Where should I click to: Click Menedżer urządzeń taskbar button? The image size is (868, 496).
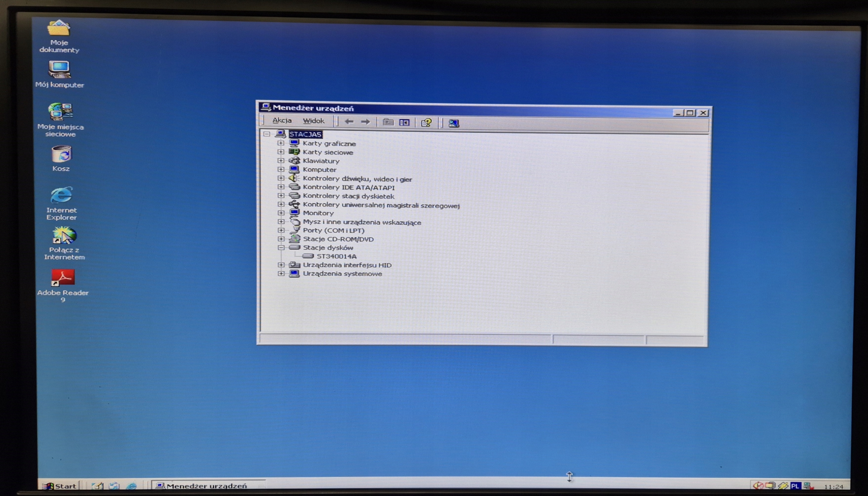208,486
